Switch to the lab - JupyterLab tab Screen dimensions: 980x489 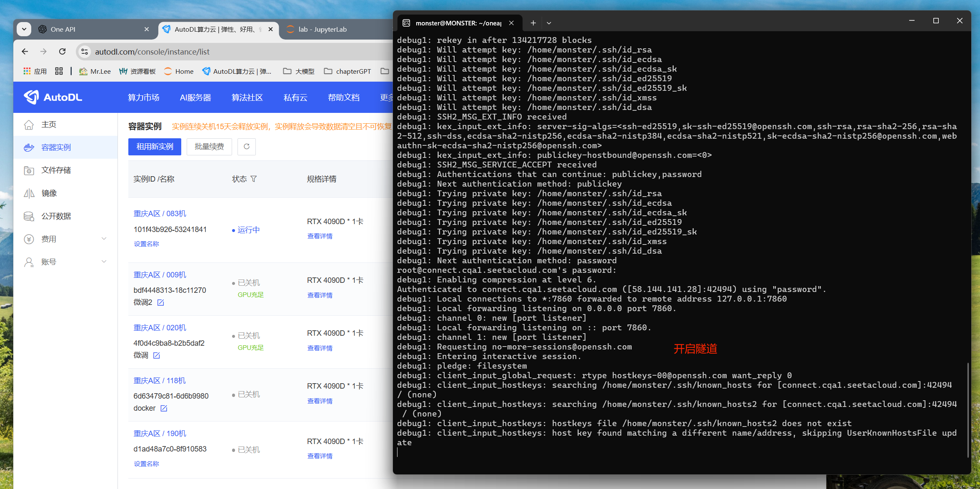click(322, 29)
